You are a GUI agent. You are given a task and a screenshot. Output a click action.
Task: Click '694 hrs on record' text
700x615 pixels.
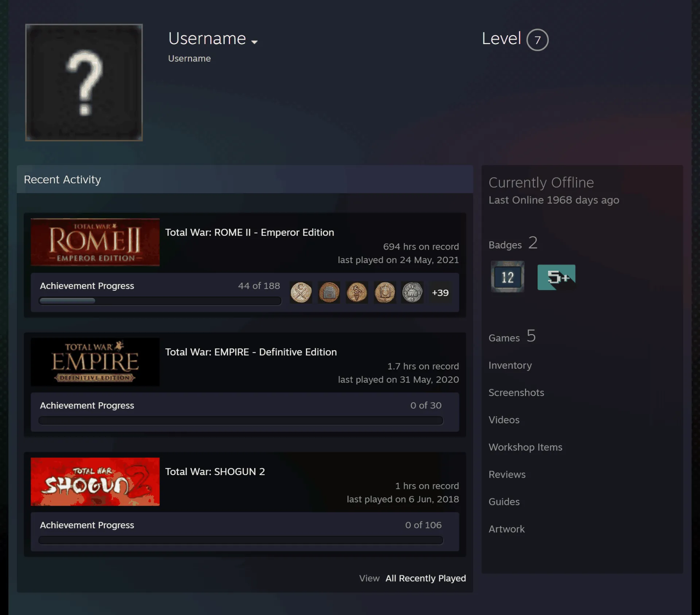tap(421, 247)
